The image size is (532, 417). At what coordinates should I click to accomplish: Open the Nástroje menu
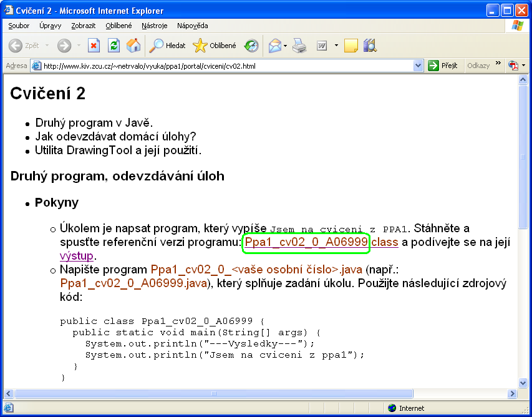(155, 26)
